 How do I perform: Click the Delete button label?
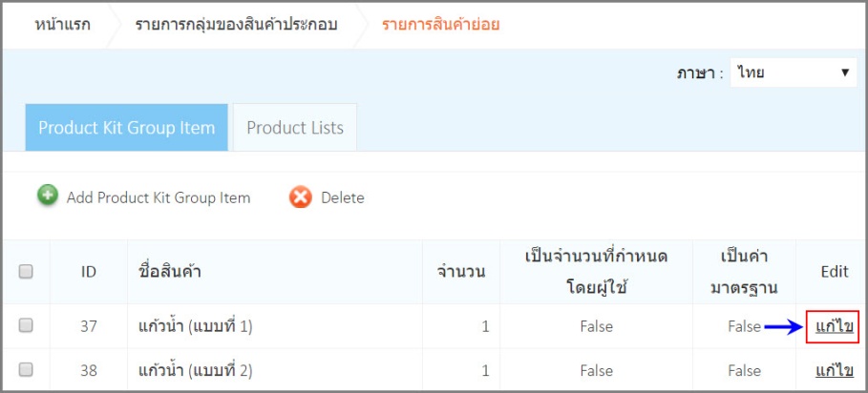[x=343, y=197]
